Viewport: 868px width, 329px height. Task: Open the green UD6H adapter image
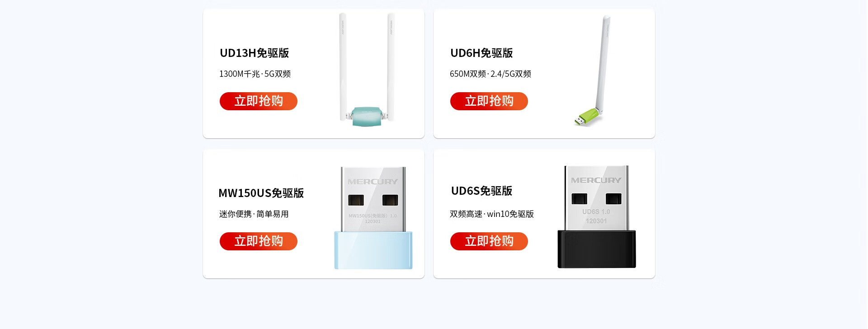(x=592, y=71)
